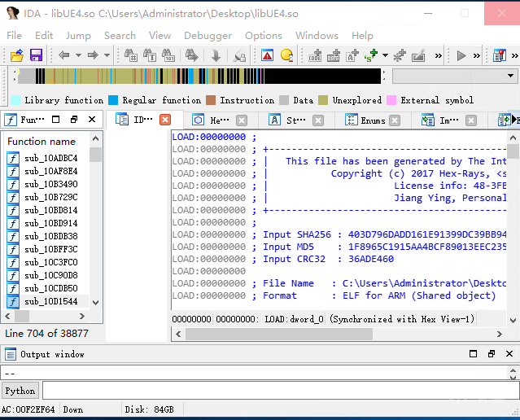Open the Help menu
The image size is (520, 420).
point(362,36)
